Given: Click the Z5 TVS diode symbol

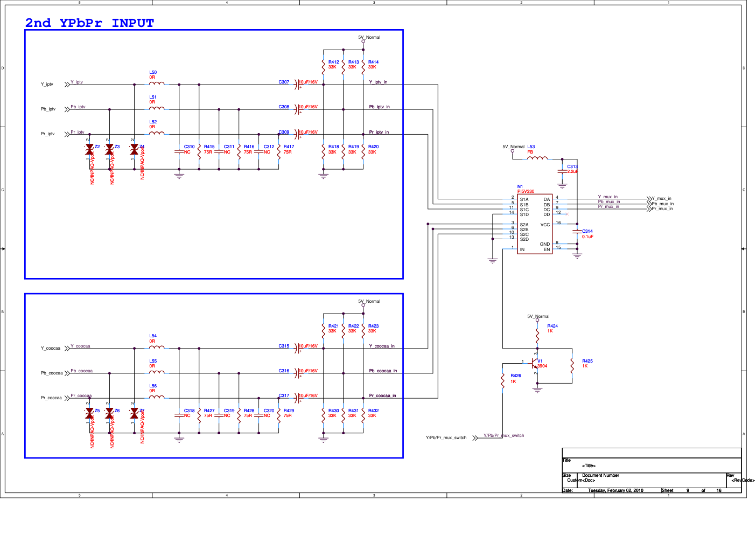Looking at the screenshot, I should point(89,414).
